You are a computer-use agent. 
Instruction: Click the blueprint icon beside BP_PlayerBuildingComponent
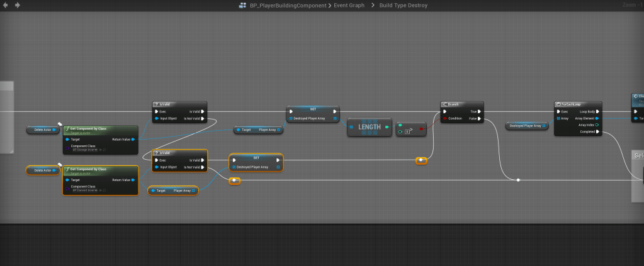coord(243,5)
